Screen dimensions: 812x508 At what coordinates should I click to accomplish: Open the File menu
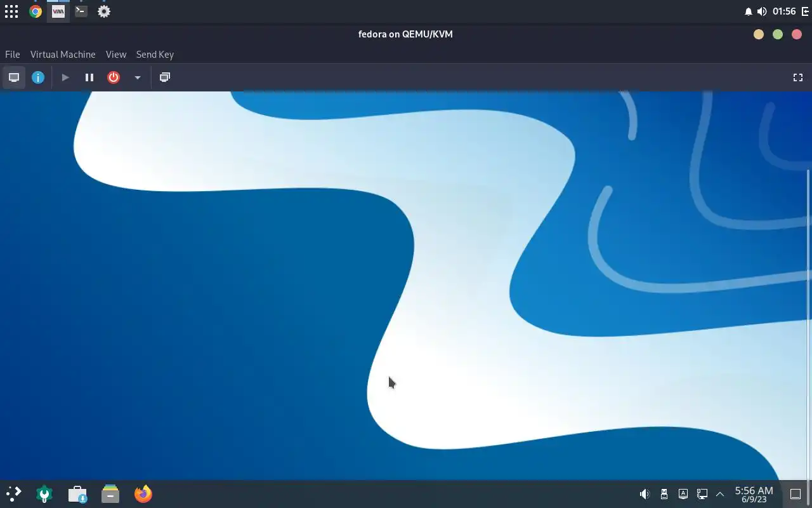[x=12, y=55]
